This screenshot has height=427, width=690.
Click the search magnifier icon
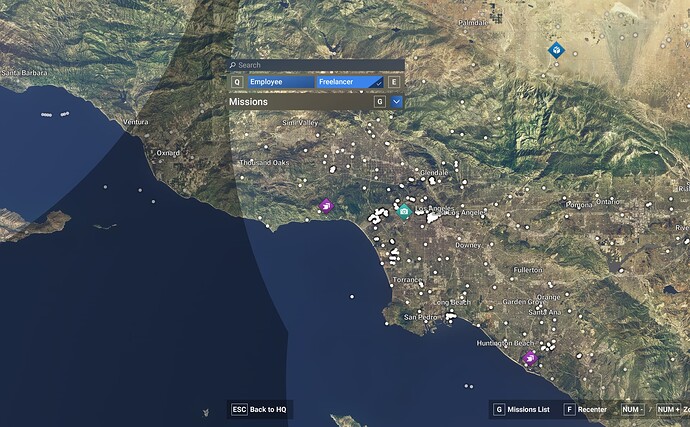(233, 65)
